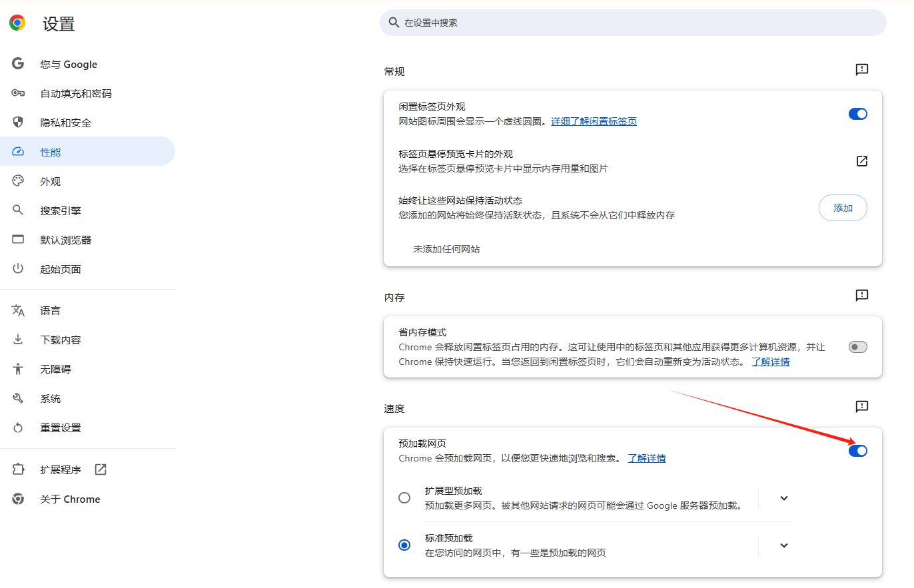This screenshot has width=914, height=588.
Task: Select 扩展型预加载 radio button
Action: coord(404,498)
